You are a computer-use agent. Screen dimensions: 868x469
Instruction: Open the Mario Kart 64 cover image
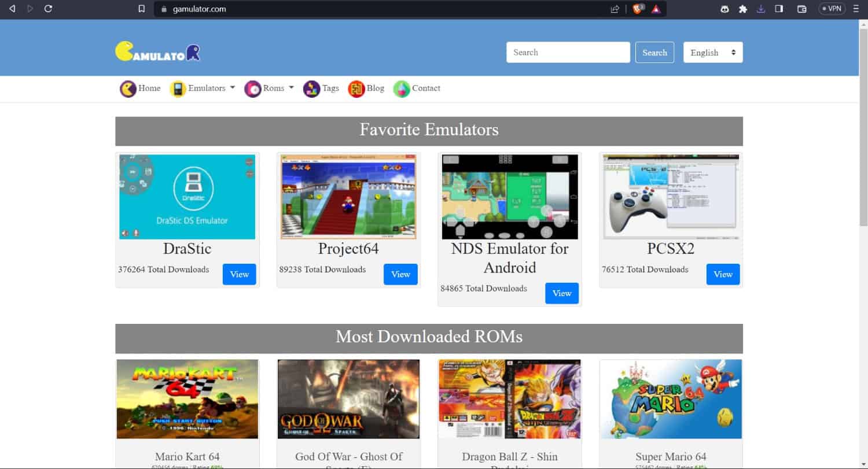tap(187, 399)
